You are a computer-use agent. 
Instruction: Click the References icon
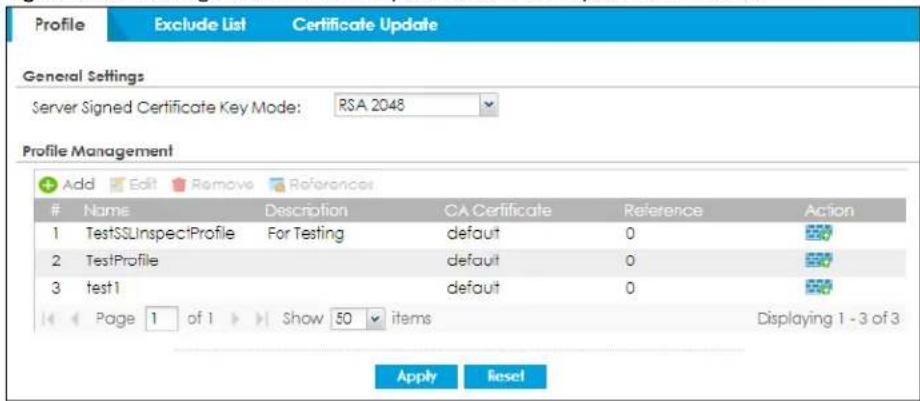[x=276, y=185]
